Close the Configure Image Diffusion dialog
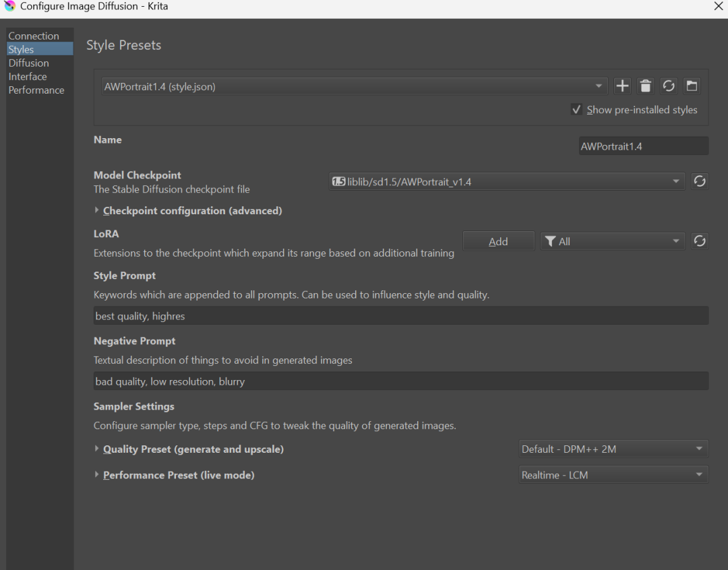The width and height of the screenshot is (728, 570). 718,6
